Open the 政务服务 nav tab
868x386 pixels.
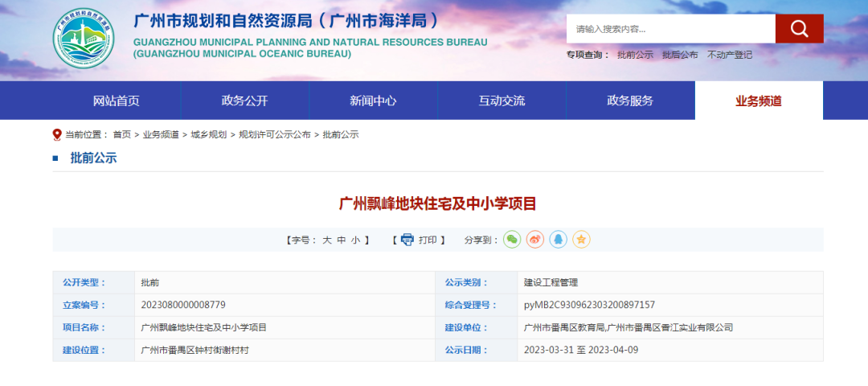click(630, 101)
